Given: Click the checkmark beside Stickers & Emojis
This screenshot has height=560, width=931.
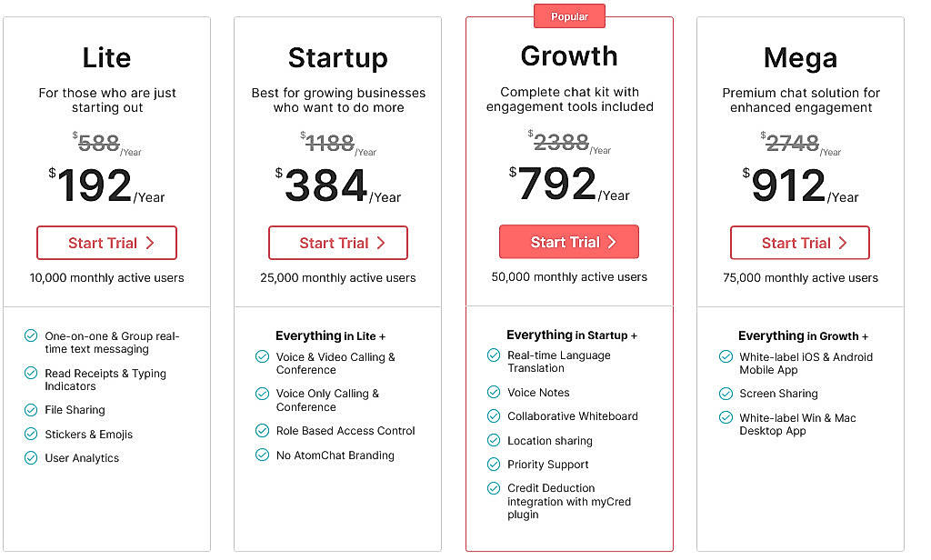Looking at the screenshot, I should point(30,435).
